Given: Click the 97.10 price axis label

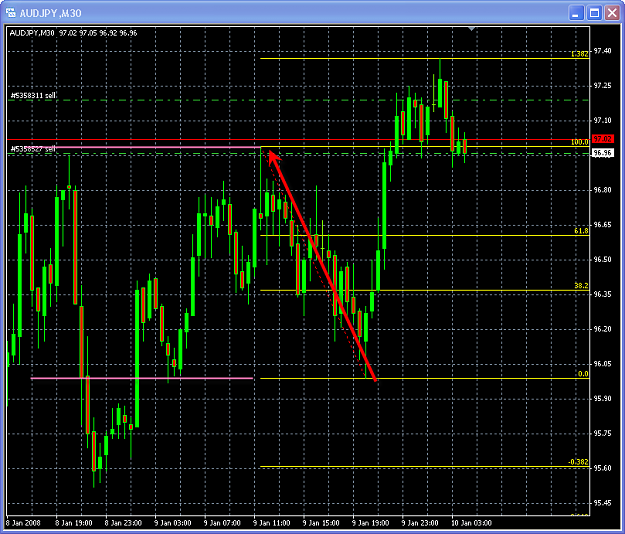Looking at the screenshot, I should [602, 120].
